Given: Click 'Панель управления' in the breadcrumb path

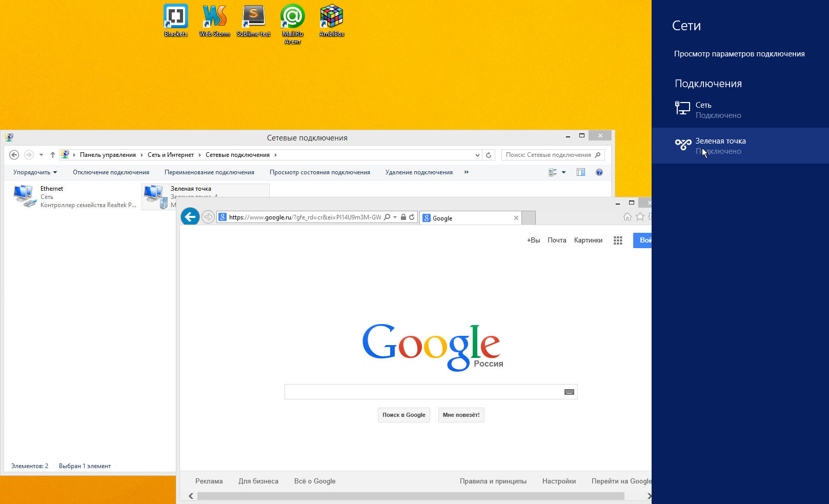Looking at the screenshot, I should (108, 155).
